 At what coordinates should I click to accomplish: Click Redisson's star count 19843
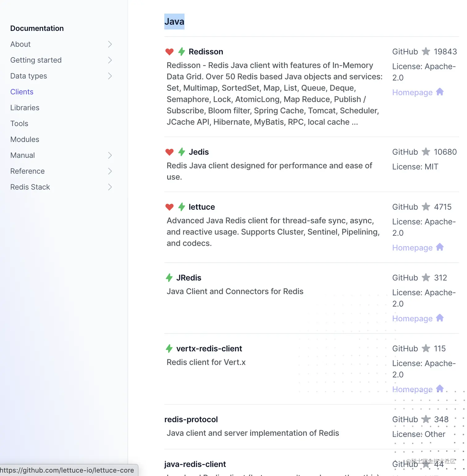coord(445,52)
